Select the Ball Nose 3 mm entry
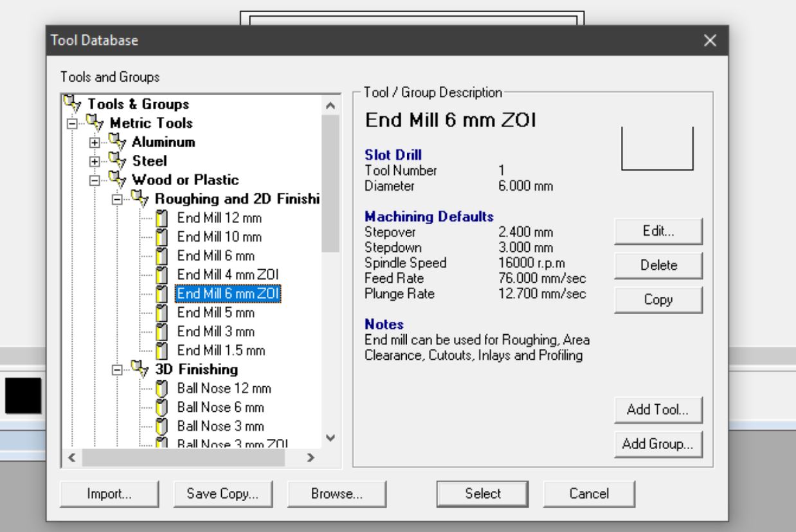Screen dimensions: 796x532 221,426
